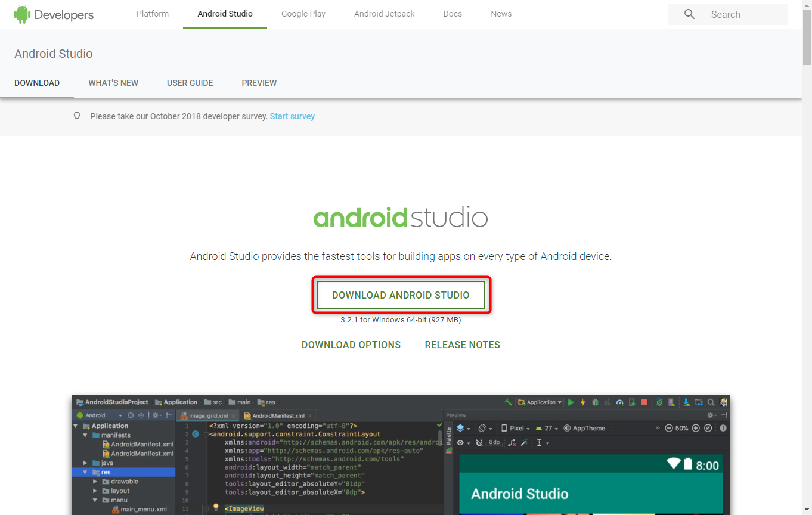Image resolution: width=812 pixels, height=515 pixels.
Task: Click the zoom out minus icon in Preview
Action: tap(669, 428)
